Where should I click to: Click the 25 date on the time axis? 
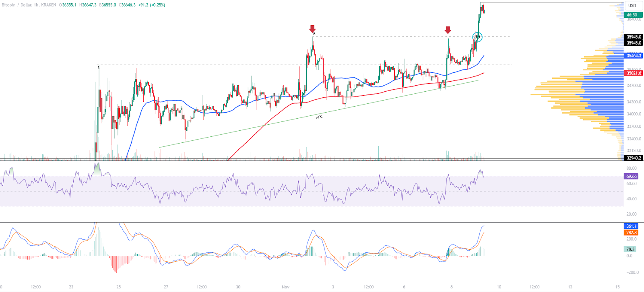pyautogui.click(x=118, y=287)
